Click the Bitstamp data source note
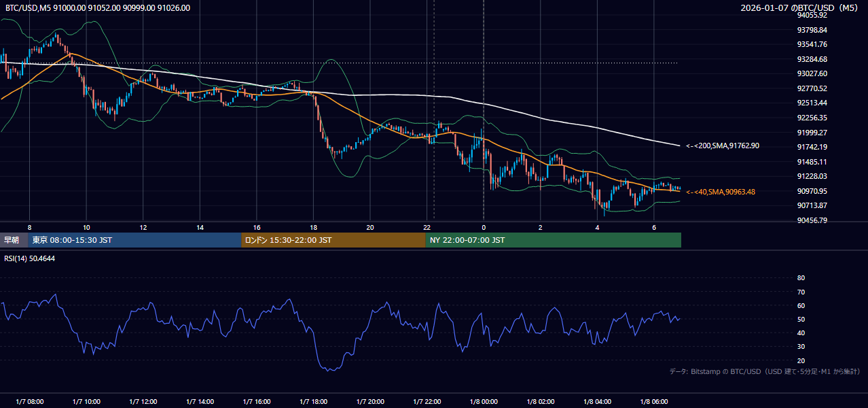868x408 pixels. point(765,371)
